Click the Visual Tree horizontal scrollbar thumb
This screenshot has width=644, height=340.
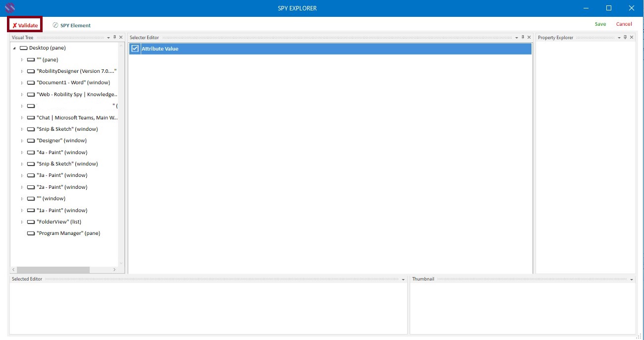(53, 270)
